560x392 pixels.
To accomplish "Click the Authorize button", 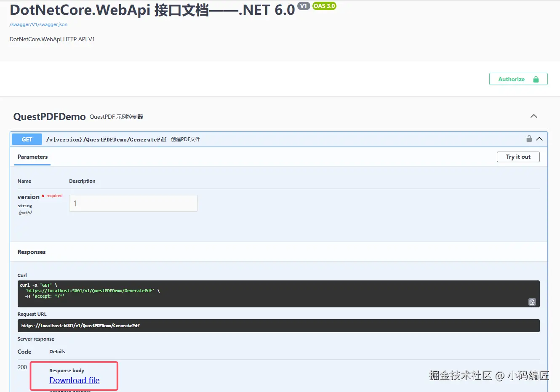I will (518, 79).
